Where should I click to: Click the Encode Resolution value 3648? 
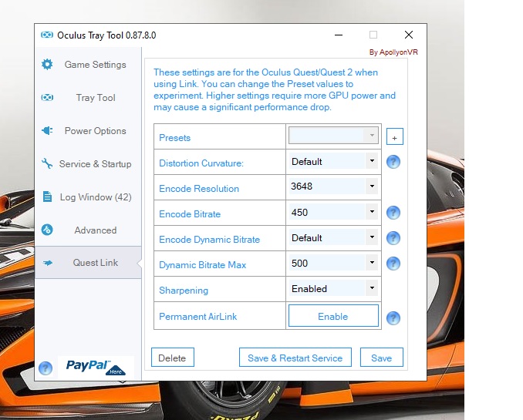[302, 186]
